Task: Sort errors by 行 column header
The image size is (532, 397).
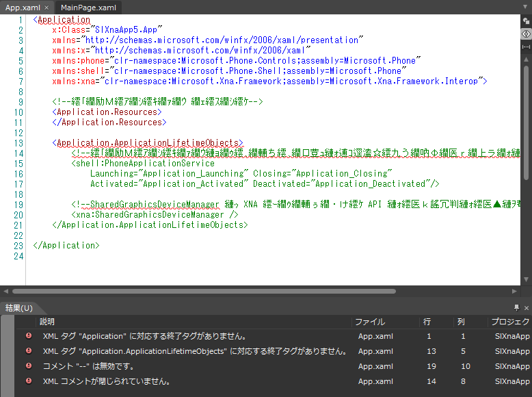Action: coord(427,322)
